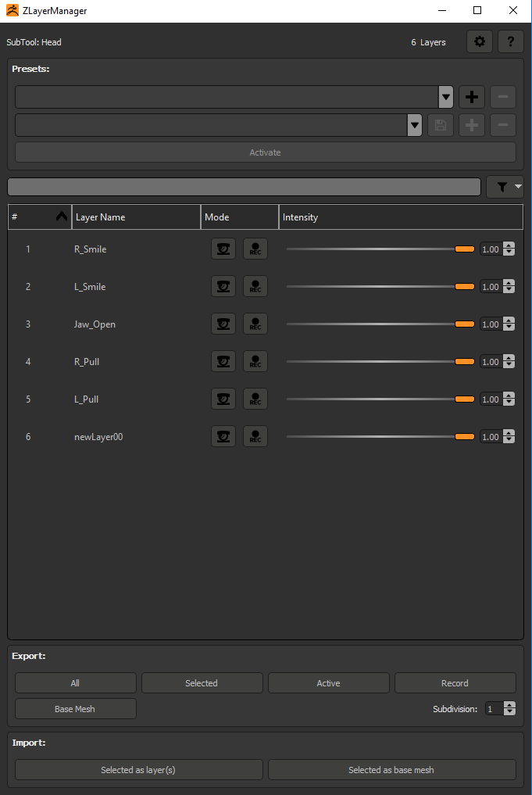Export Active layers
The height and width of the screenshot is (795, 532).
[x=329, y=683]
